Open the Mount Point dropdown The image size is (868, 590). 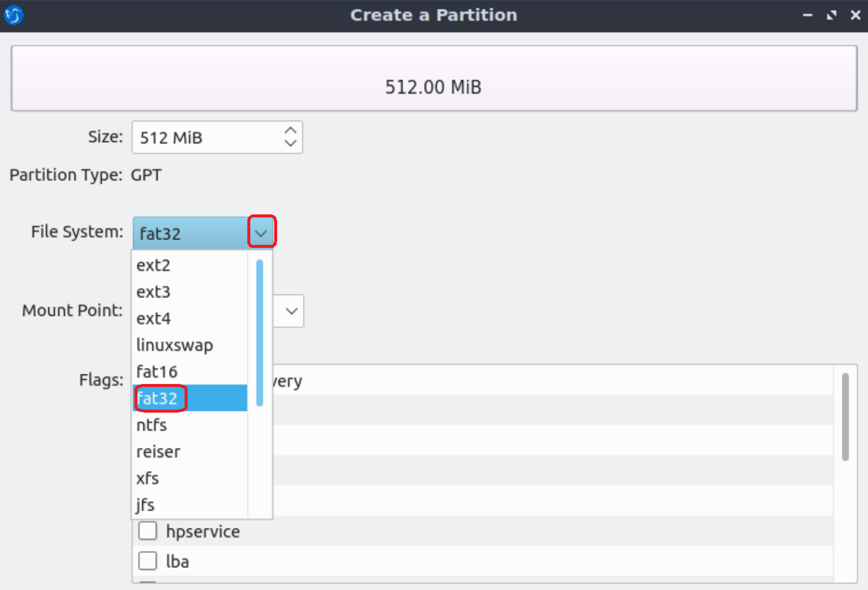[290, 311]
